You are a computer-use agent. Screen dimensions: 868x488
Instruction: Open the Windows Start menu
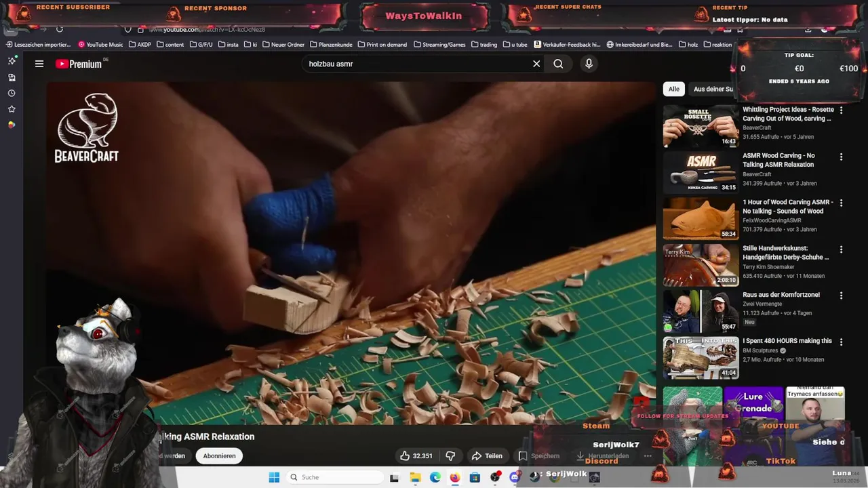coord(274,477)
